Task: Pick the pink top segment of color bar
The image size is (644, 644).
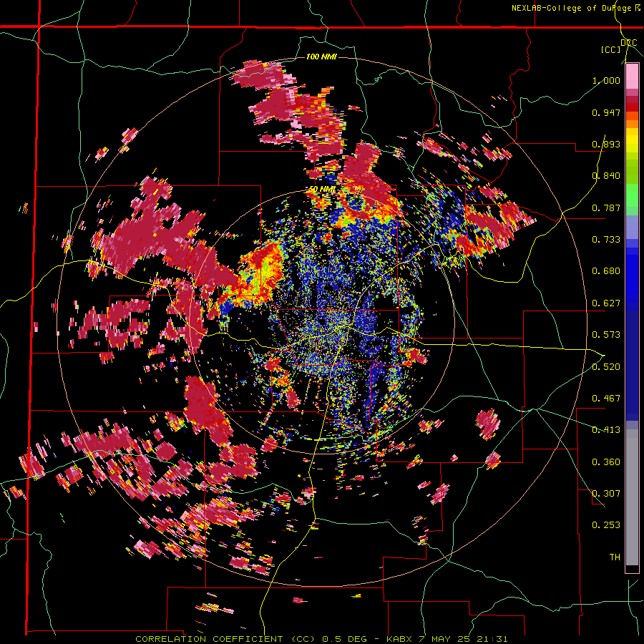Action: click(632, 77)
